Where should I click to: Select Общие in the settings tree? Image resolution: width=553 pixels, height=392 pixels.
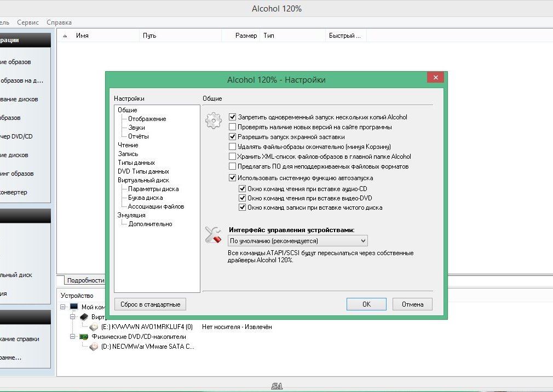coord(128,110)
